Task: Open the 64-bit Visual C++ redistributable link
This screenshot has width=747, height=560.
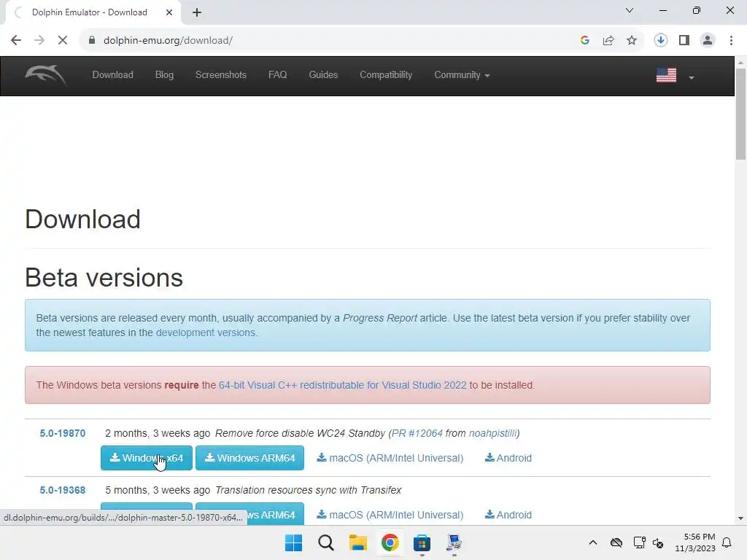Action: point(343,385)
